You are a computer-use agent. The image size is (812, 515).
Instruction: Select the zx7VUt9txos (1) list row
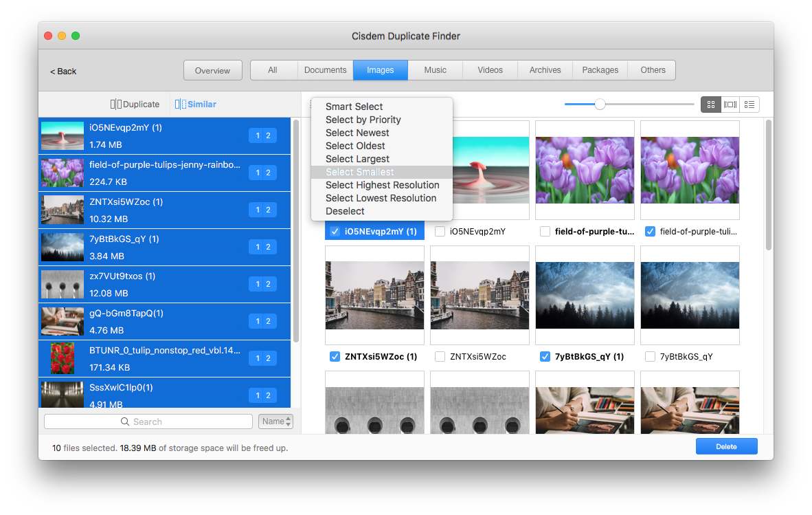[x=165, y=285]
